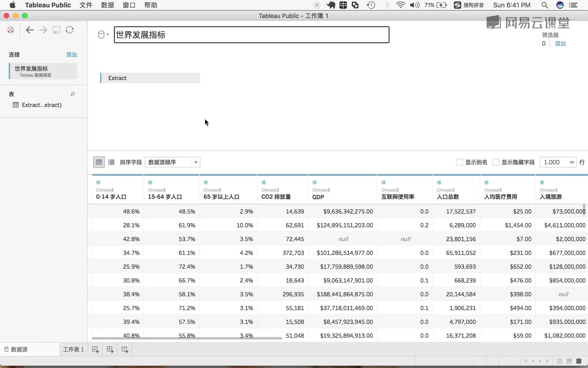
Task: Open Siri from the menu bar
Action: click(560, 5)
